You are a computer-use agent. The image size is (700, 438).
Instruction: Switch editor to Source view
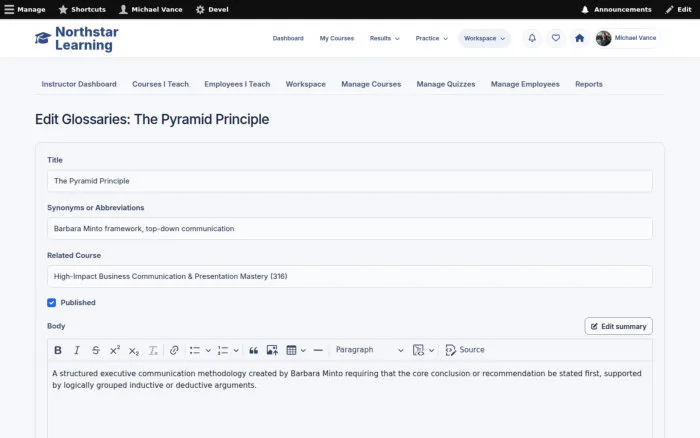point(465,350)
